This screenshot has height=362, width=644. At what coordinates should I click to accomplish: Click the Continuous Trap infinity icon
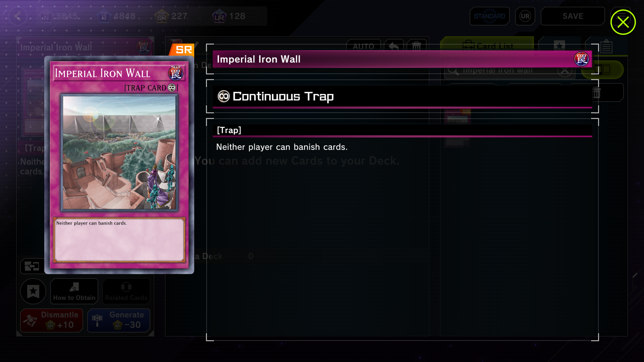click(x=223, y=97)
